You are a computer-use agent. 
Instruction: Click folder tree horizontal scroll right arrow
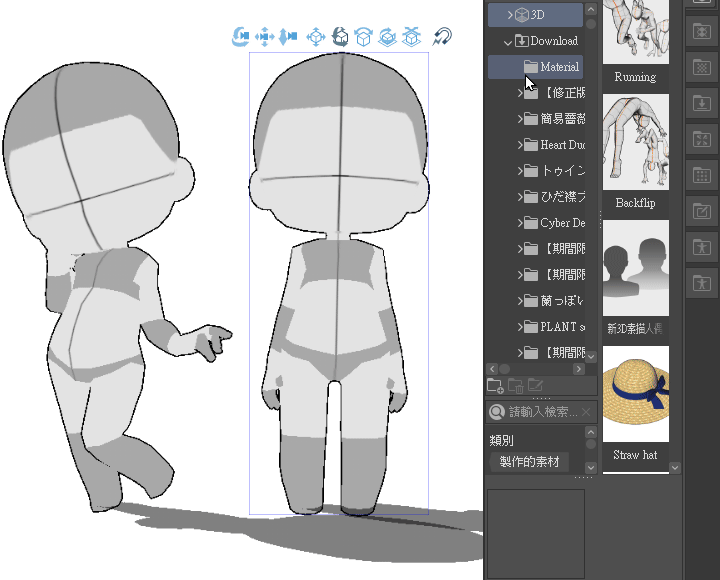579,369
